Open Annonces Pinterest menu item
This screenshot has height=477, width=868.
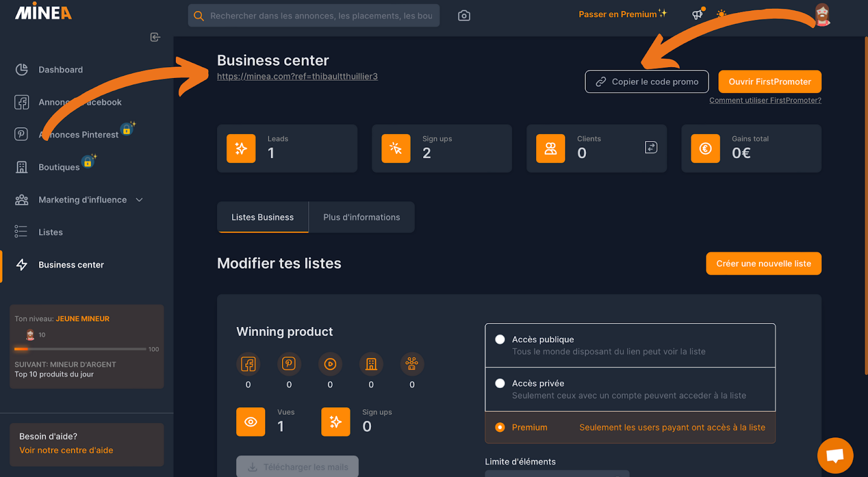click(x=78, y=134)
